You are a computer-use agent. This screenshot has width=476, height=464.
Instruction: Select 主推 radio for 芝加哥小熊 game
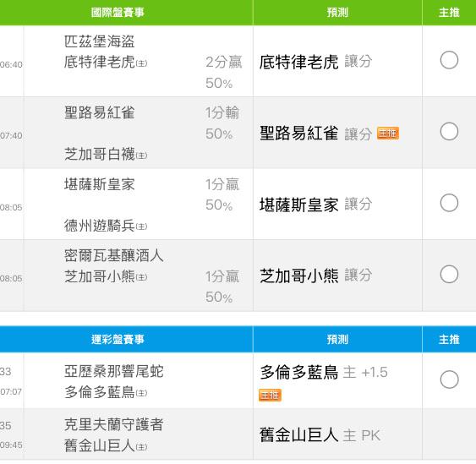[x=449, y=275]
